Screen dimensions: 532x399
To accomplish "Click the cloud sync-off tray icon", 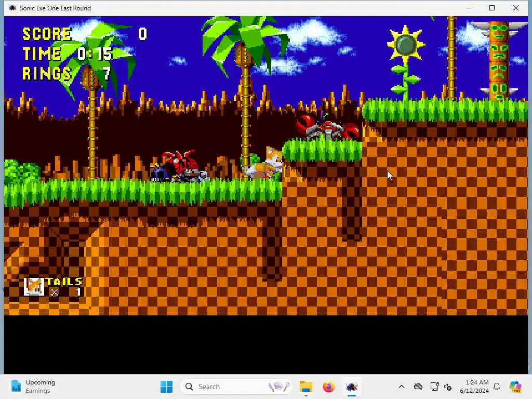I will pos(418,387).
